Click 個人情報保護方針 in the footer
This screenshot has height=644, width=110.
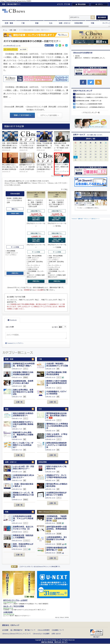pos(17,630)
